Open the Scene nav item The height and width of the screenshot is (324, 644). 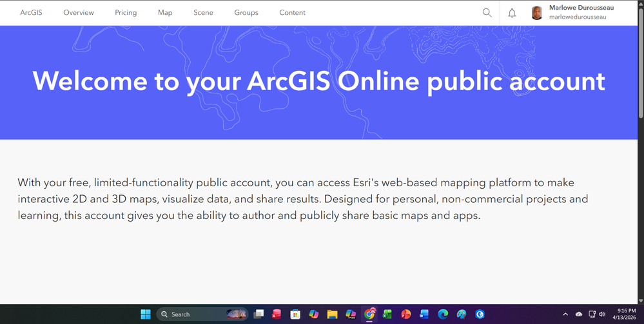point(203,13)
